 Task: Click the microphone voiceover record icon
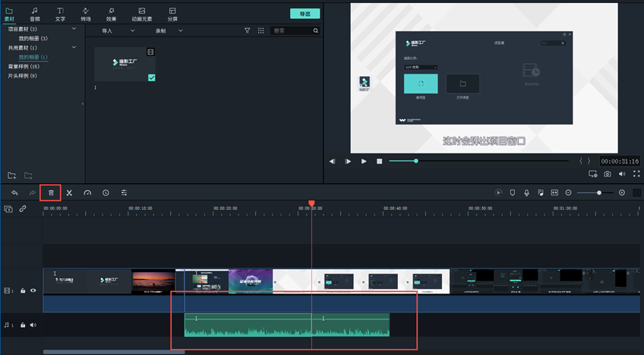pos(526,193)
